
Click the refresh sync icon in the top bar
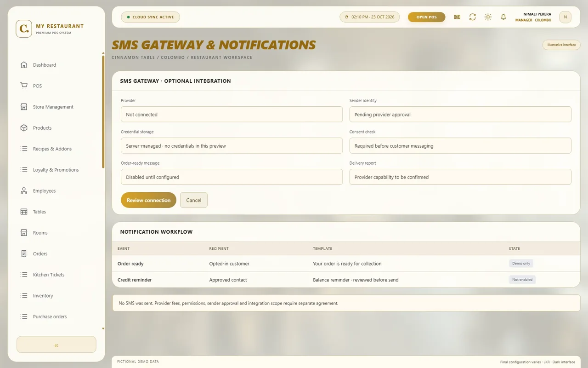(472, 17)
